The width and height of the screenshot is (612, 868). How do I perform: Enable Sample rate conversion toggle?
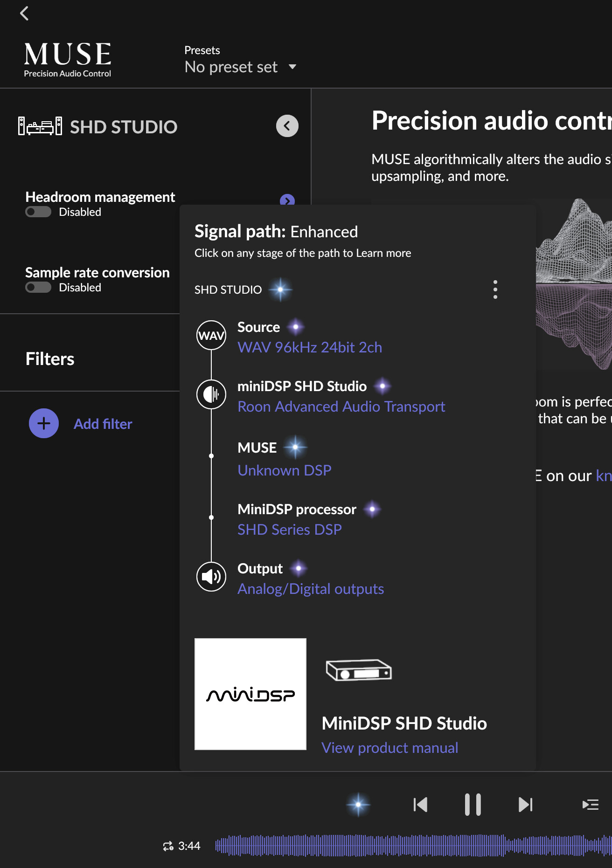point(38,288)
